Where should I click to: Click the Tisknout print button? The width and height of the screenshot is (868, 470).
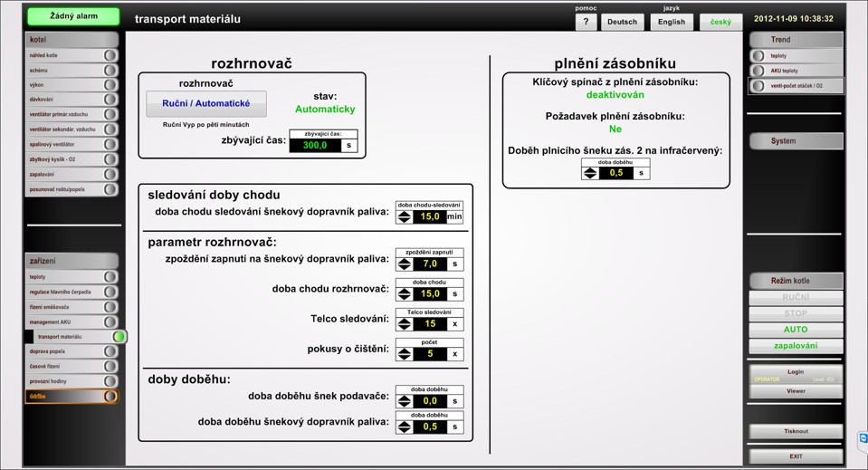[796, 431]
